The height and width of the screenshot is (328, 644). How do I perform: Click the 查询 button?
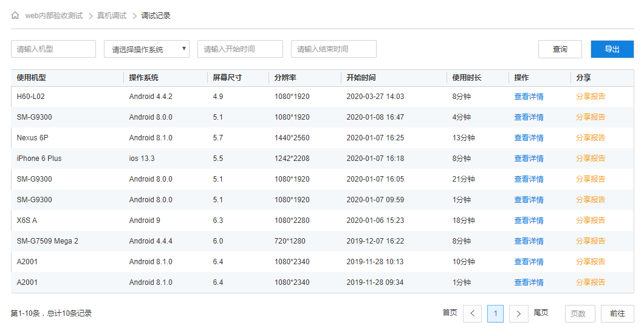pyautogui.click(x=560, y=49)
